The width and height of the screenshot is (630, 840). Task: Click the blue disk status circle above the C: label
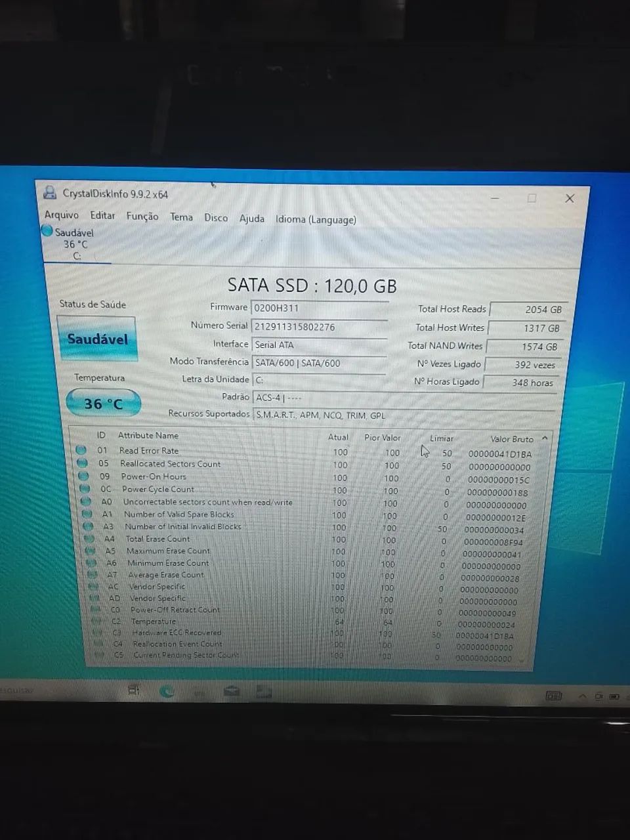(47, 231)
